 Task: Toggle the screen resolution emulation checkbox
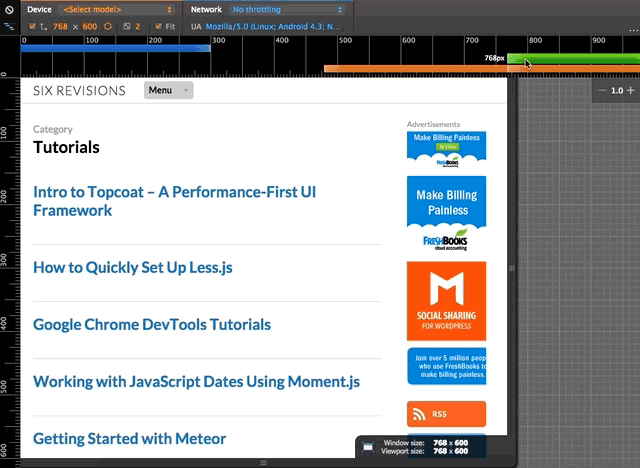[33, 27]
